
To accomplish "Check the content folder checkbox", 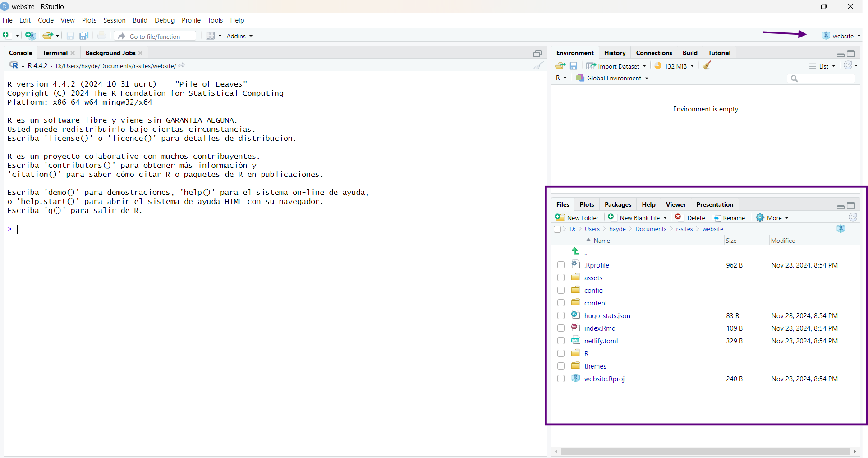I will (x=561, y=303).
